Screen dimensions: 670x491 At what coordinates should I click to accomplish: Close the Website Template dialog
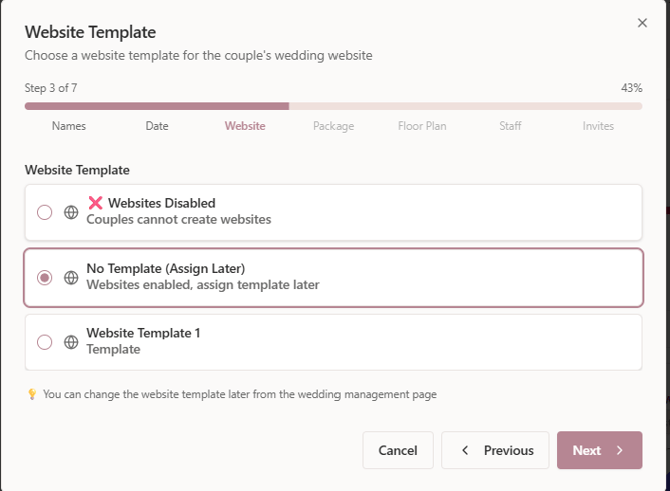[x=642, y=23]
